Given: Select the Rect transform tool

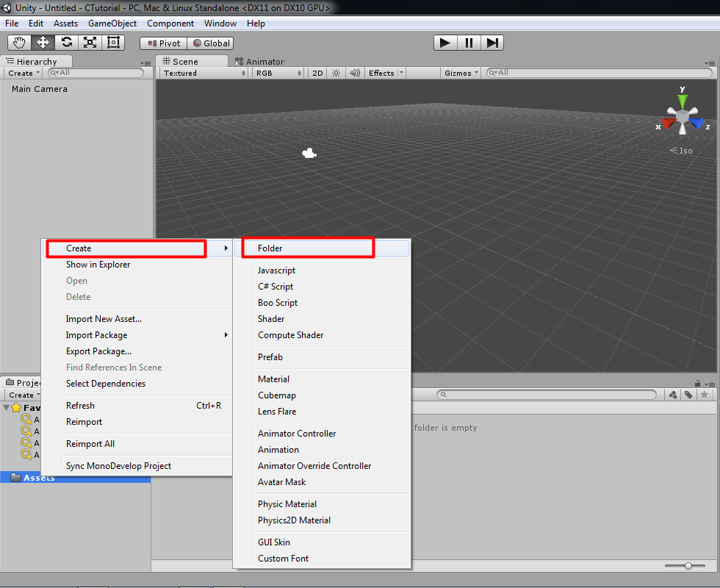Looking at the screenshot, I should tap(113, 42).
